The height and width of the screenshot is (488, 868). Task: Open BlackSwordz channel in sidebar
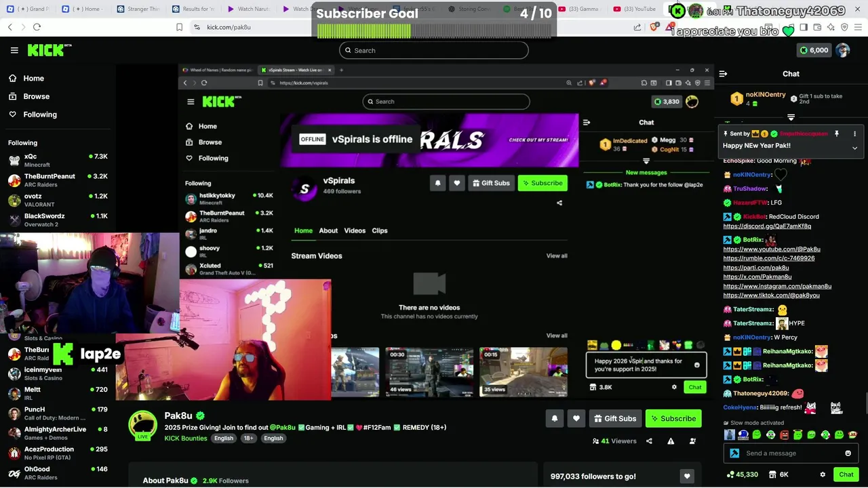[58, 220]
